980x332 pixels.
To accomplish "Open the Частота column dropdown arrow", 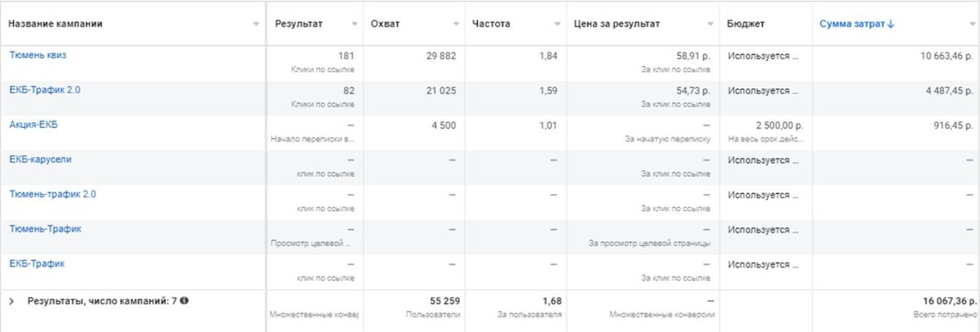I will tap(556, 24).
